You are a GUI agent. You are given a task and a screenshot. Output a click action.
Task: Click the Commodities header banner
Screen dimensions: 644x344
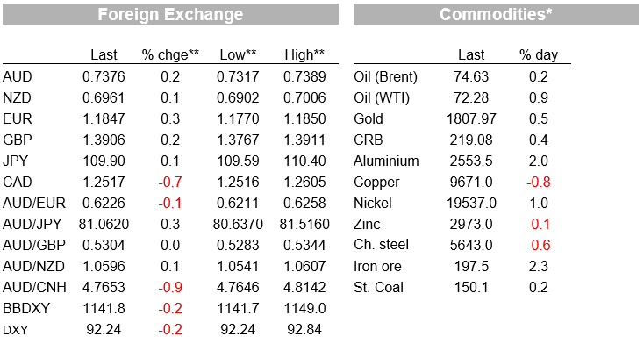tap(496, 14)
